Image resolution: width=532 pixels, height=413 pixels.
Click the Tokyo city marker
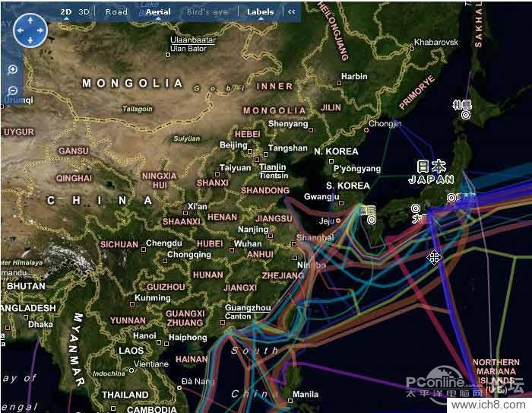pos(451,198)
